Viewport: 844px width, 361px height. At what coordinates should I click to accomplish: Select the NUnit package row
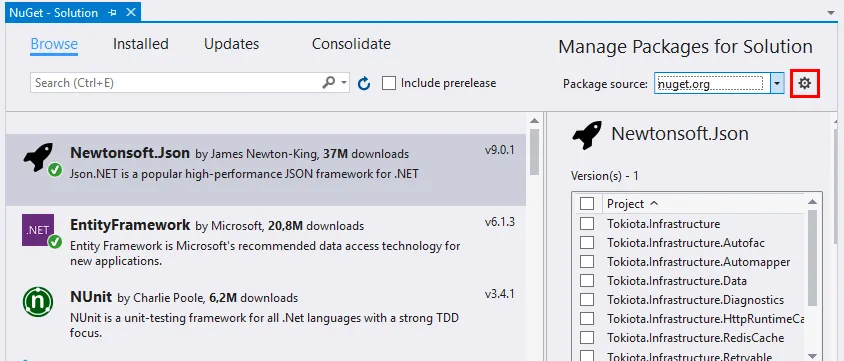pyautogui.click(x=265, y=314)
